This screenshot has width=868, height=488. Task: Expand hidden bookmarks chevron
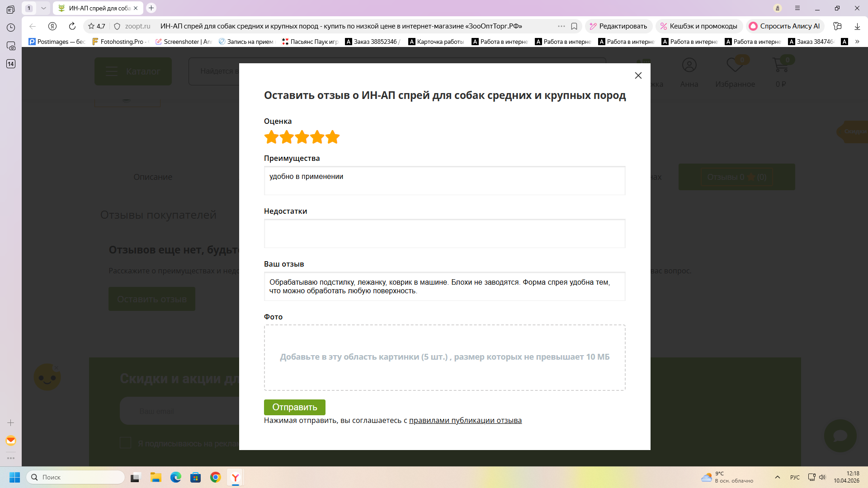tap(857, 42)
